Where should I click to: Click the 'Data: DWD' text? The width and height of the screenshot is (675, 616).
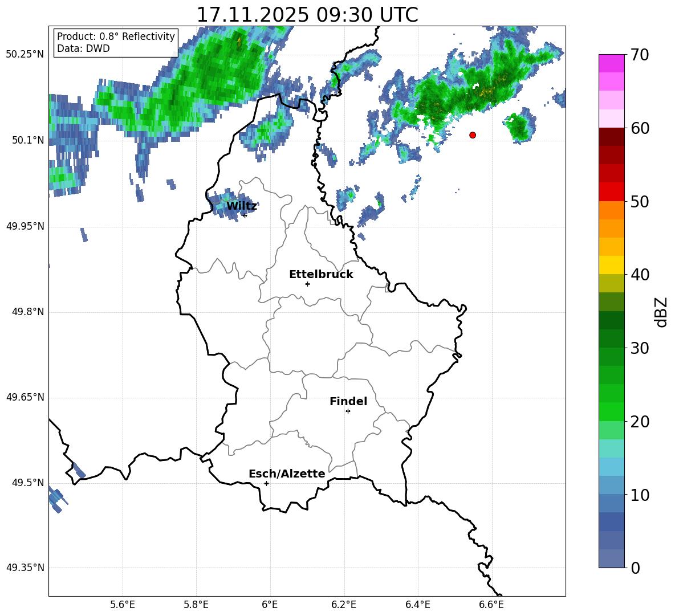(x=83, y=48)
